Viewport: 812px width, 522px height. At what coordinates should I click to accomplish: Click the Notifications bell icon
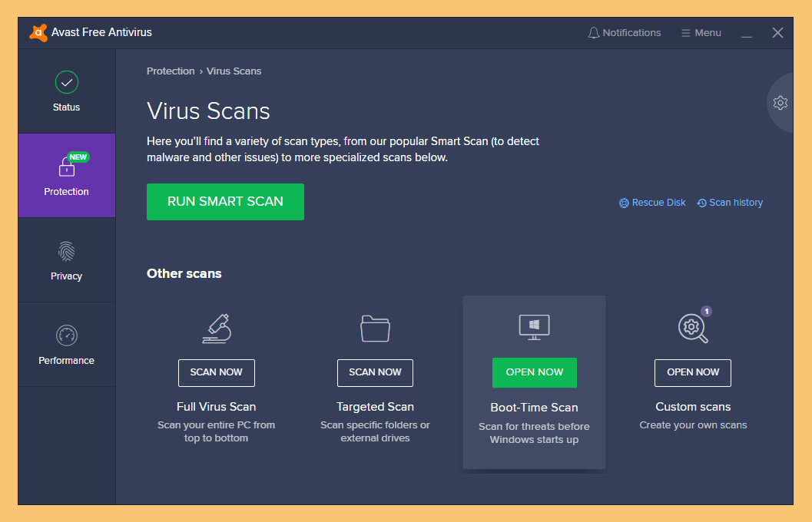coord(594,33)
